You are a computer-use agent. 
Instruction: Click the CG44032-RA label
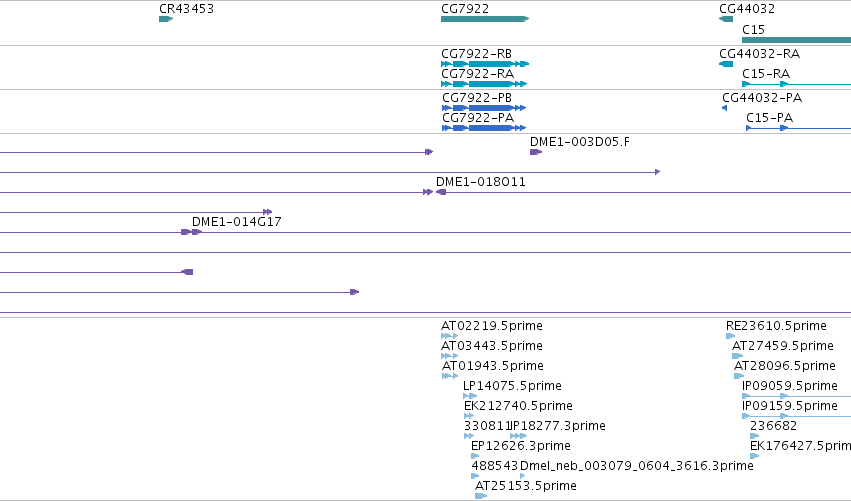759,54
